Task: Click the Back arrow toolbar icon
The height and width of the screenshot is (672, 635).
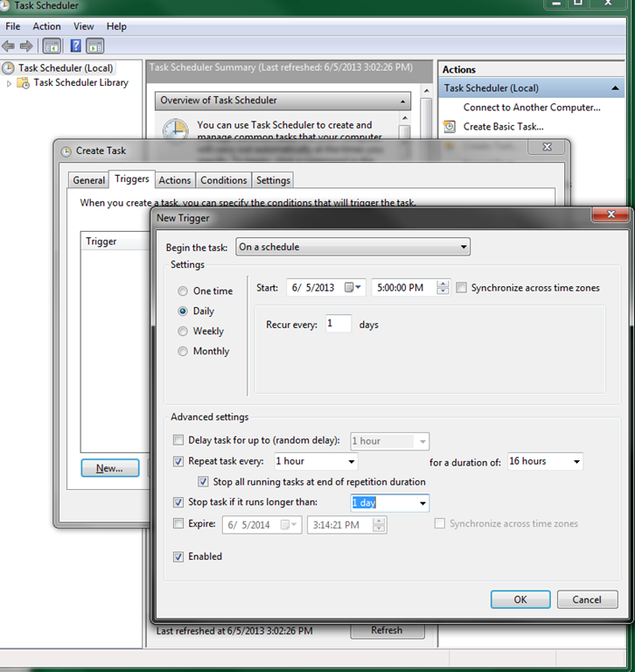Action: pos(9,46)
